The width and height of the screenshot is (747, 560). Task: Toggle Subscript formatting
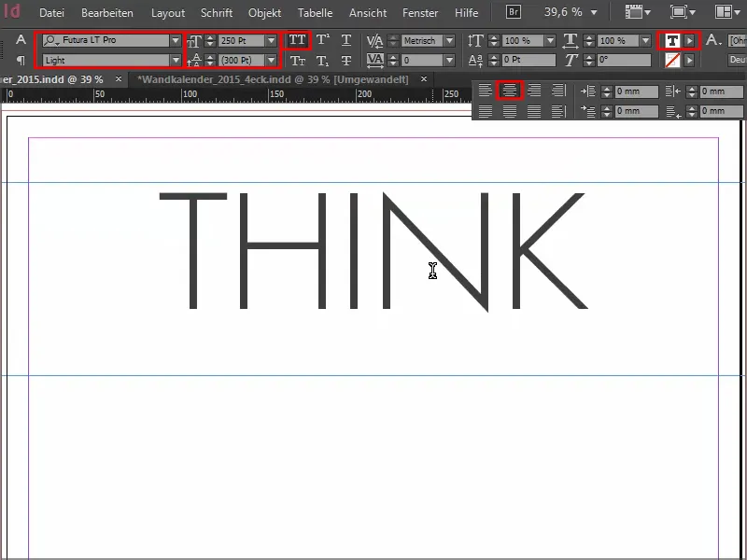(322, 61)
